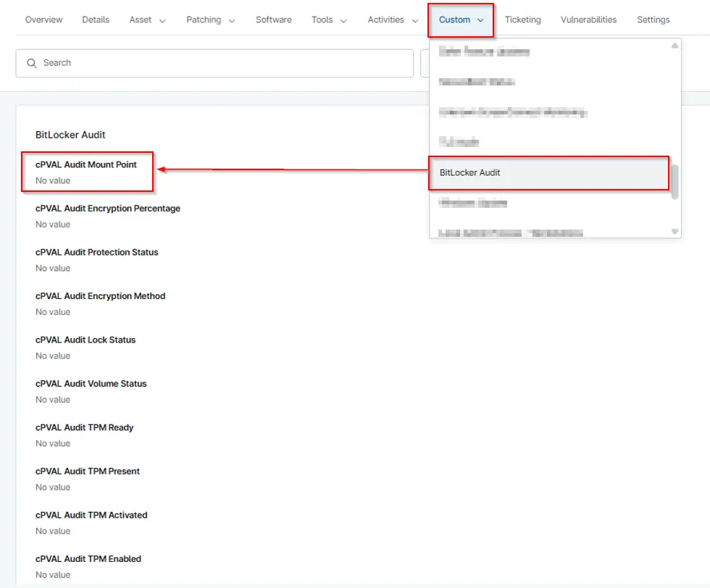Image resolution: width=710 pixels, height=588 pixels.
Task: Expand the Activities chevron
Action: (x=414, y=20)
